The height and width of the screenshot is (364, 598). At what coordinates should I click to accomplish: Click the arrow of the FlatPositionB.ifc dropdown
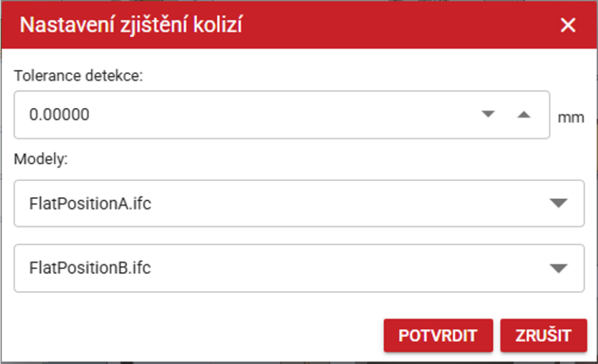pyautogui.click(x=559, y=268)
